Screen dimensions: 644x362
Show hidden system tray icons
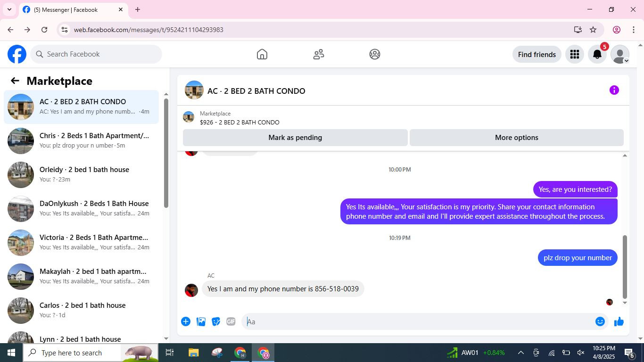tap(521, 353)
